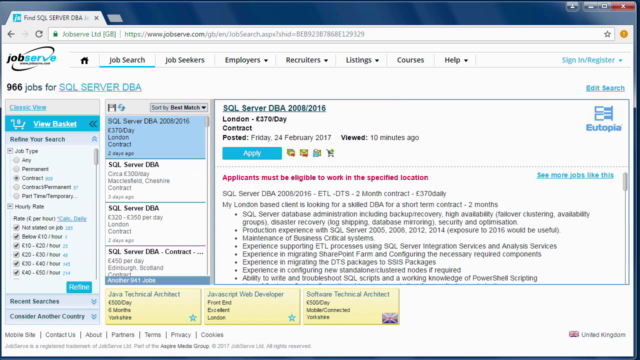The image size is (640, 360).
Task: Close the Find SQL SERVER DBA browser tab
Action: coord(96,18)
